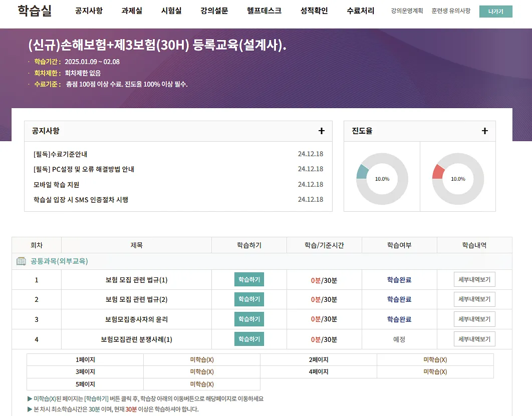Open the 수료처리 menu item
The height and width of the screenshot is (416, 532).
tap(359, 10)
